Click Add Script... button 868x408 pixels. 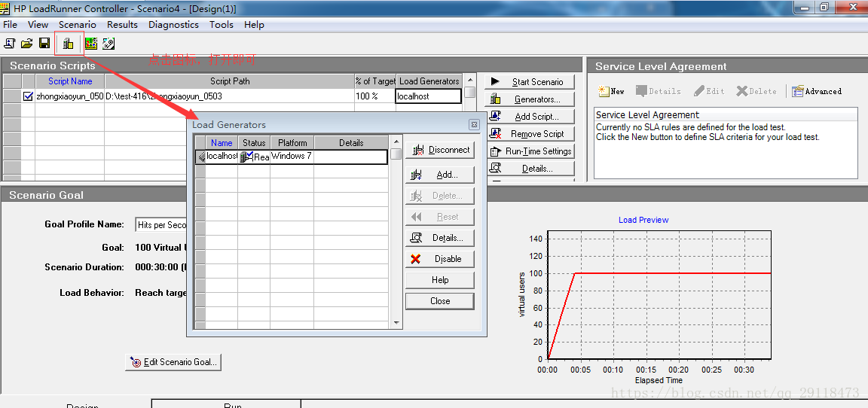[x=530, y=117]
